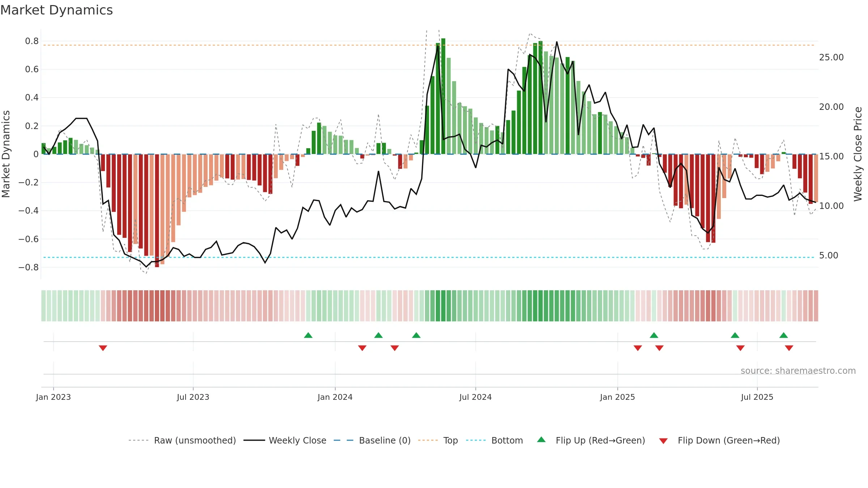Image resolution: width=868 pixels, height=488 pixels.
Task: Click the 0.6 left axis tick label
Action: tap(32, 69)
